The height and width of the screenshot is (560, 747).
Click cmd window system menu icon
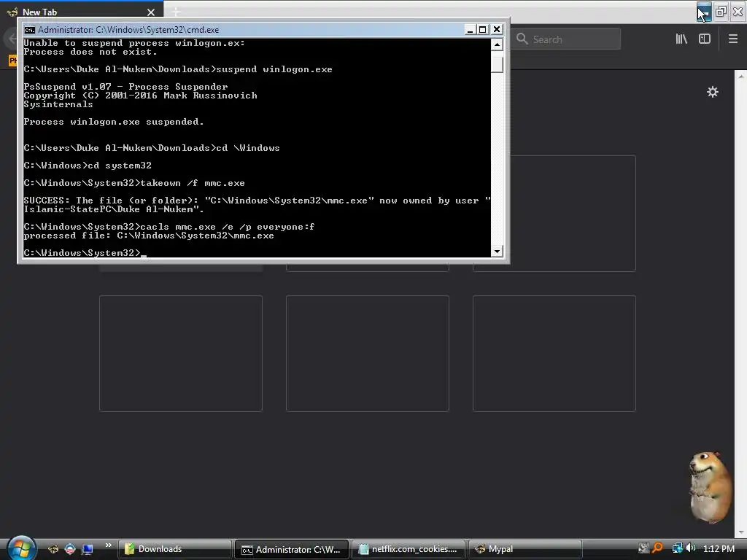pyautogui.click(x=29, y=29)
